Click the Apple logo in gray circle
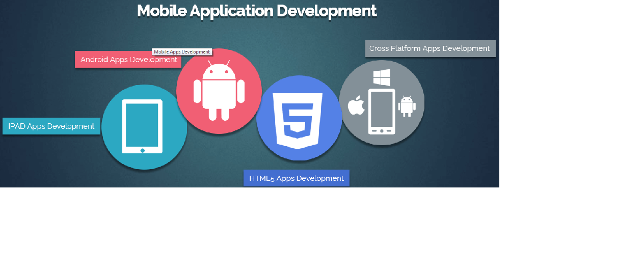The width and height of the screenshot is (644, 272). pos(356,106)
